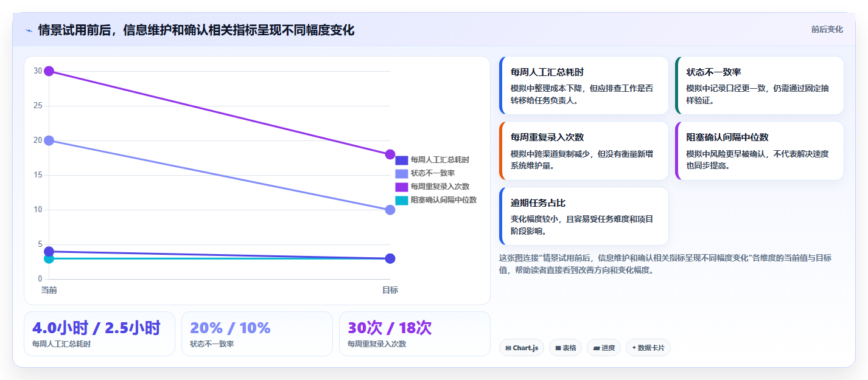Click the chart title starting 情景试用前后
This screenshot has width=868, height=380.
[x=196, y=30]
